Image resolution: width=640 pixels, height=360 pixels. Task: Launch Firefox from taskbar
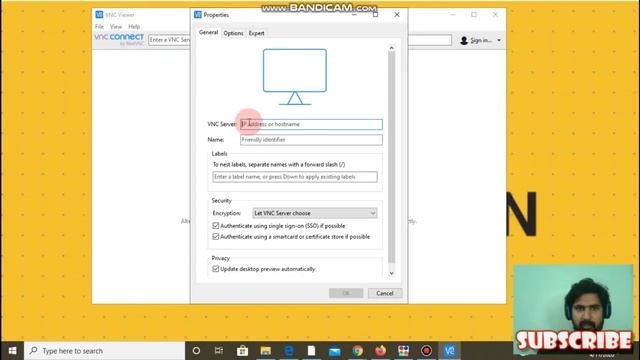pos(381,351)
